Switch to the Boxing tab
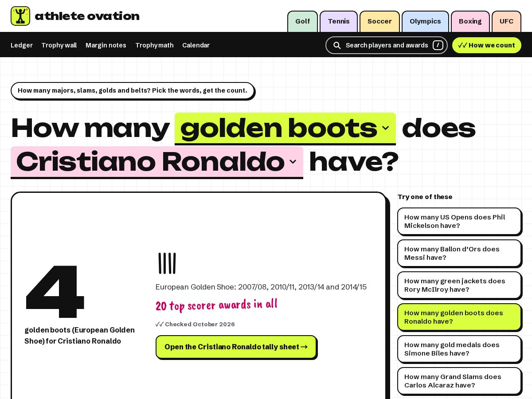This screenshot has height=399, width=532. (x=470, y=21)
